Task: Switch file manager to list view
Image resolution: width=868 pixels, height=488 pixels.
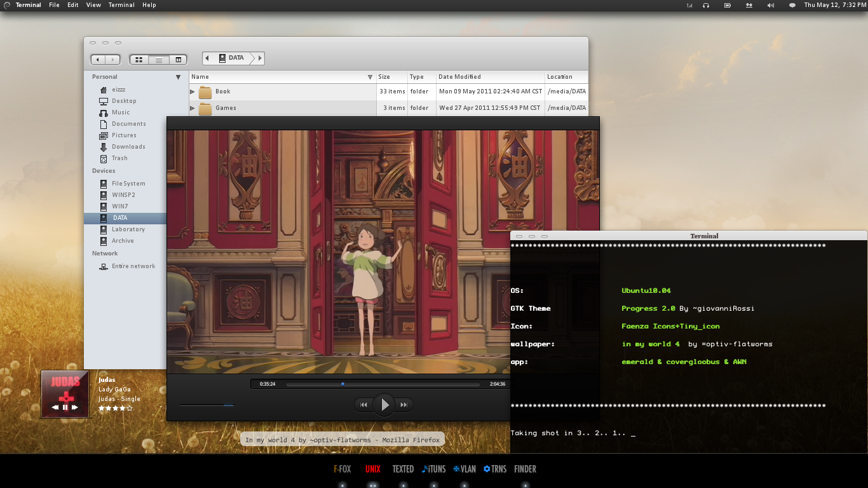Action: 159,60
